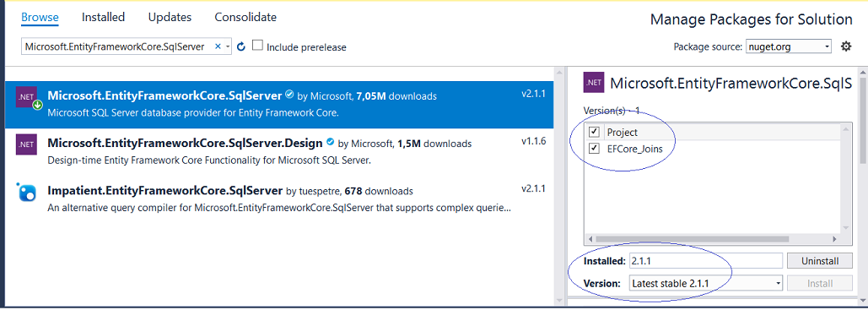Enable Include prerelease checkbox
This screenshot has height=310, width=868.
point(257,46)
